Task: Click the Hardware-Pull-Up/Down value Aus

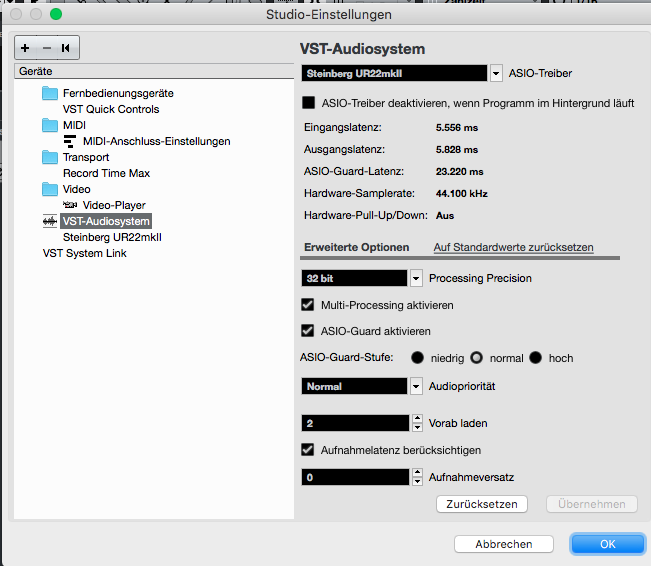Action: coord(445,216)
